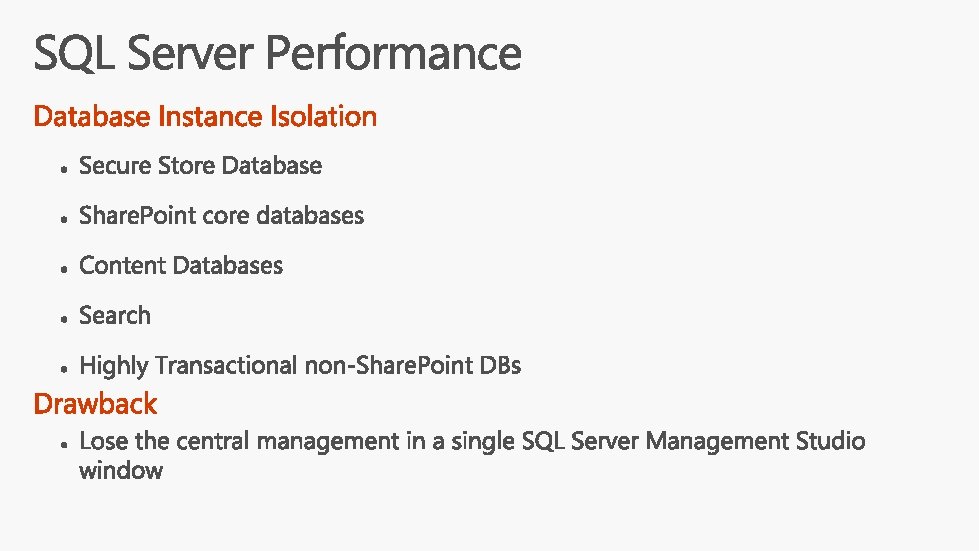Click the bullet dot before 'Lose the central'
This screenshot has height=551, width=979.
pos(62,444)
